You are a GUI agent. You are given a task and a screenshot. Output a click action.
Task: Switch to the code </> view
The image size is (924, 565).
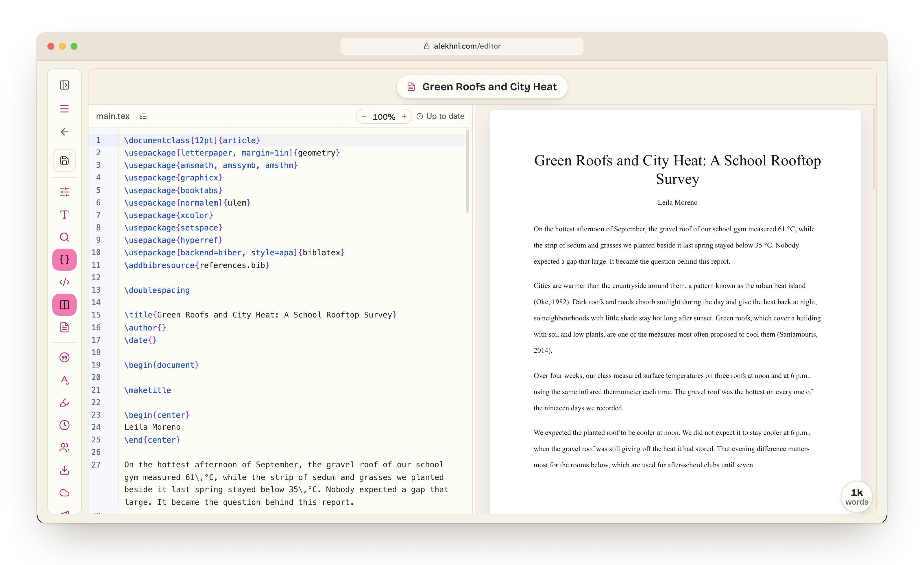64,282
